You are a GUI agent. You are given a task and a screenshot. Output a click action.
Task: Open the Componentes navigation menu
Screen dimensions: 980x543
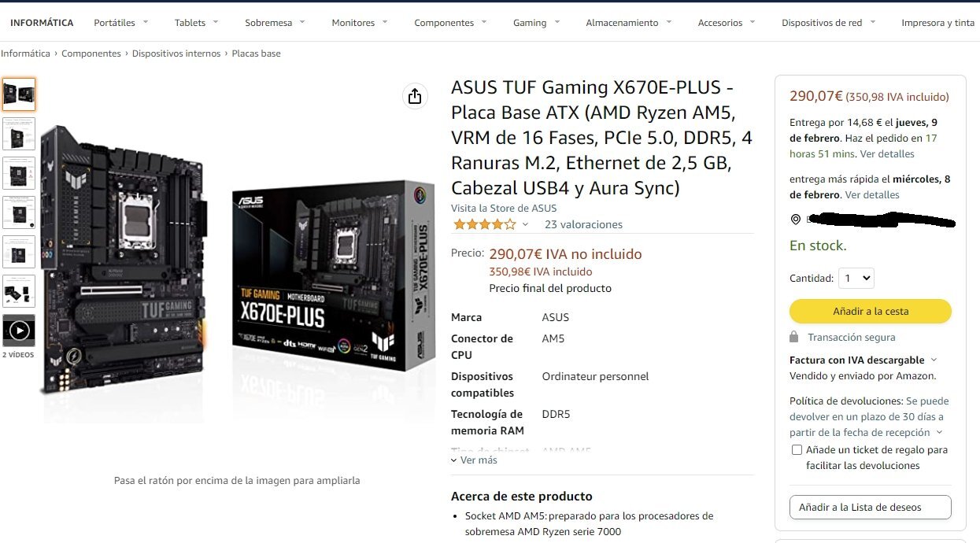tap(451, 23)
